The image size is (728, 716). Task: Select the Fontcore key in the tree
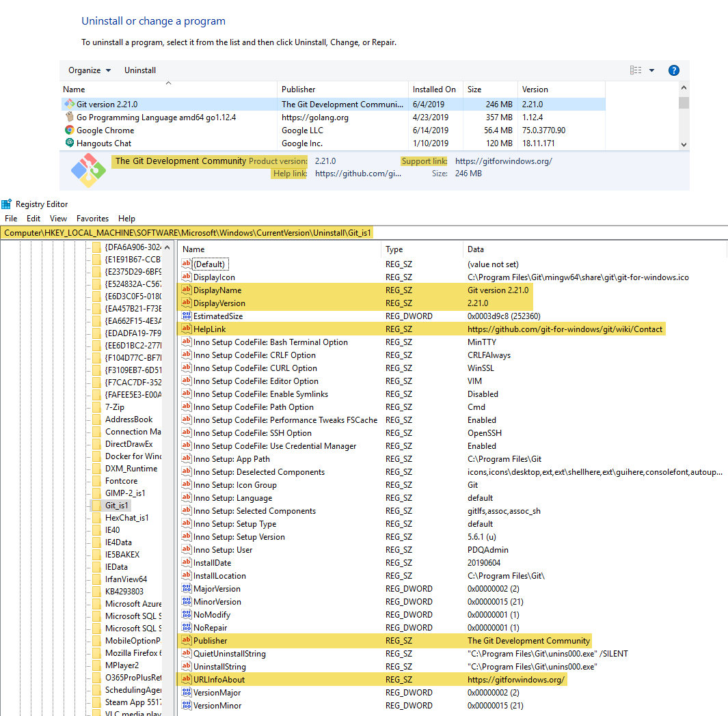pyautogui.click(x=121, y=481)
